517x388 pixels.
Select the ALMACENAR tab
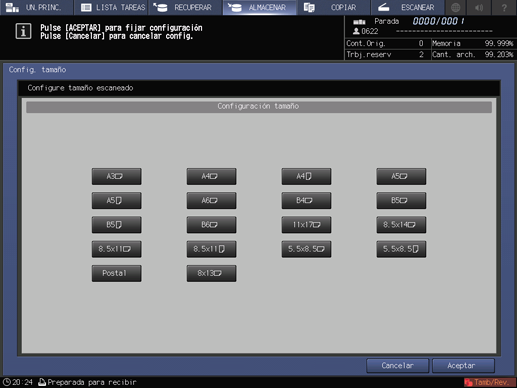point(259,7)
